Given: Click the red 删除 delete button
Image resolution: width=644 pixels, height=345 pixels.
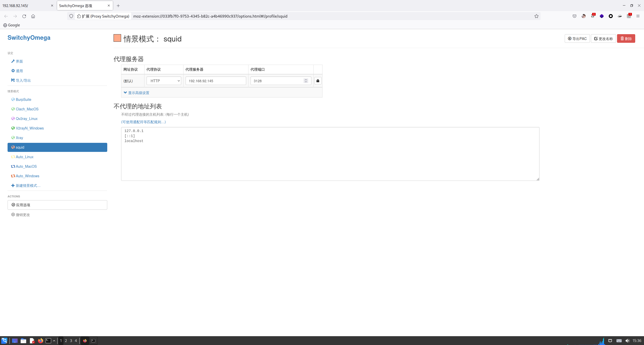Looking at the screenshot, I should (626, 38).
